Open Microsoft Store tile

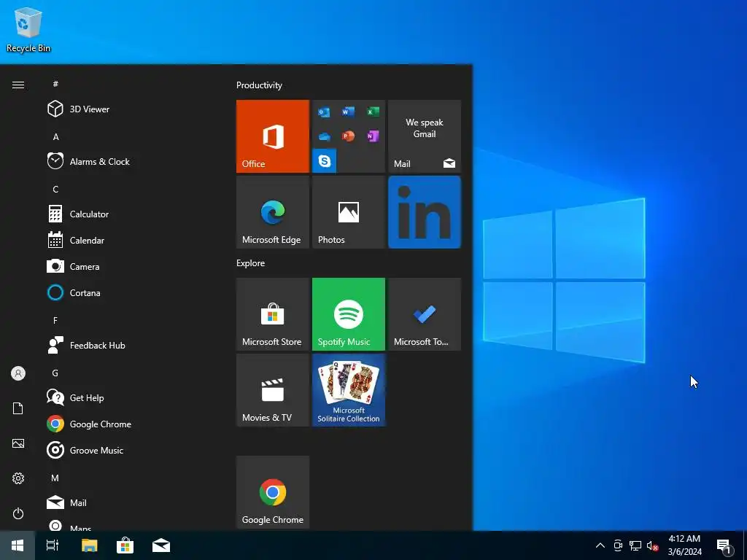[273, 314]
